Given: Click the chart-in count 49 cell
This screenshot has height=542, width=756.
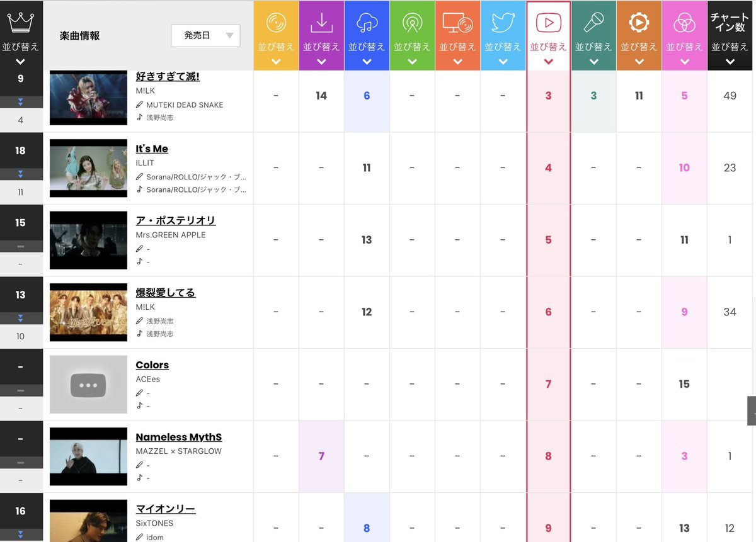Looking at the screenshot, I should [x=730, y=96].
